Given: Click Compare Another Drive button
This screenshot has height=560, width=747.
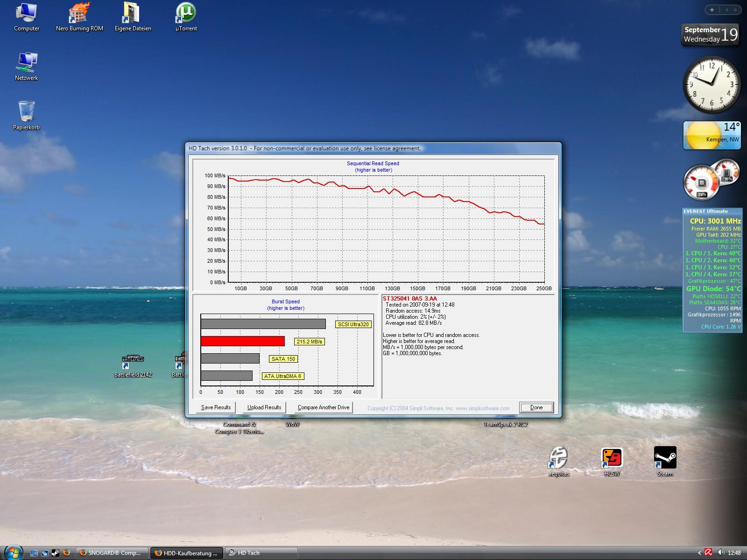Looking at the screenshot, I should pyautogui.click(x=324, y=407).
